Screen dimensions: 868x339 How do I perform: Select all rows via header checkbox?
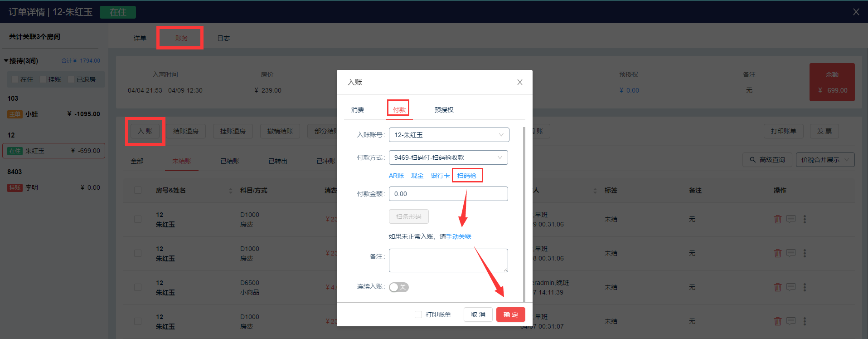click(138, 190)
